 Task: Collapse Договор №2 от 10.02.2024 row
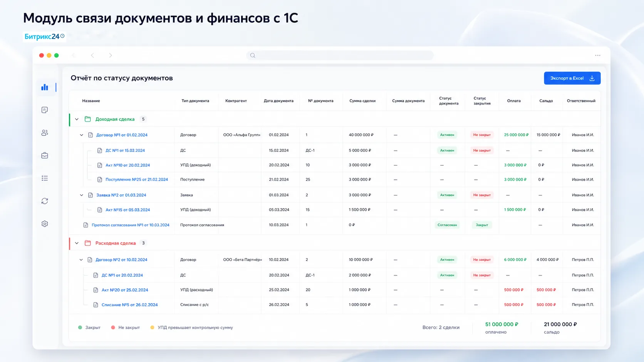81,260
